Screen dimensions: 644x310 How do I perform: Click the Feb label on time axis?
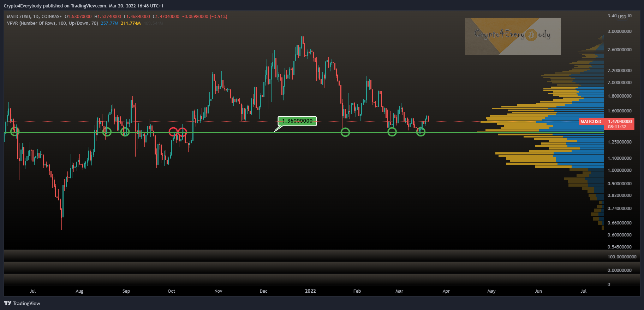click(357, 291)
